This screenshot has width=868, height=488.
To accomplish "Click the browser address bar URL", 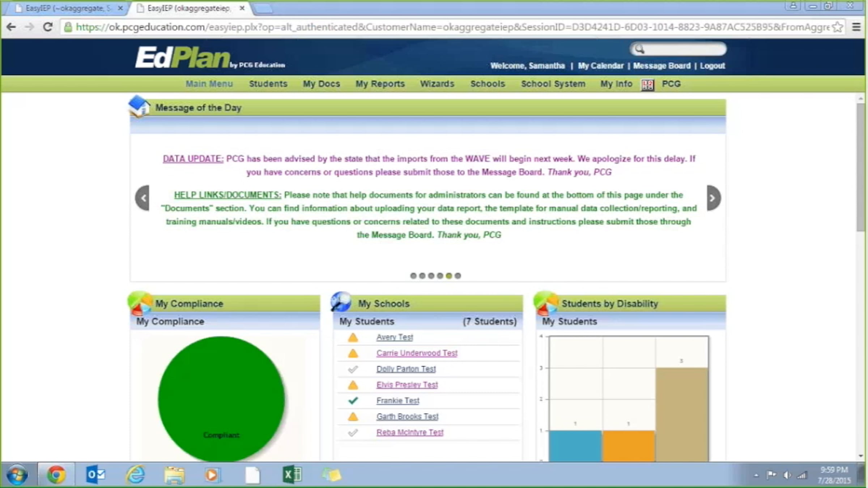I will click(452, 27).
